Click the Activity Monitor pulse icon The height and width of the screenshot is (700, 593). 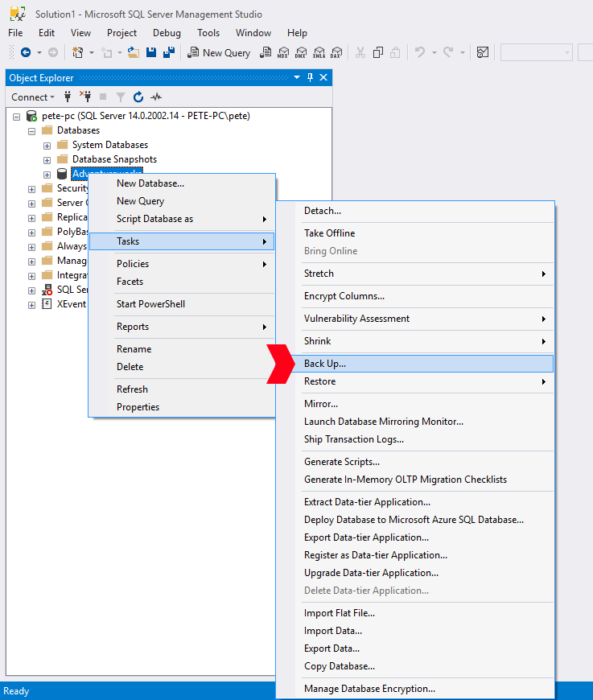[156, 97]
